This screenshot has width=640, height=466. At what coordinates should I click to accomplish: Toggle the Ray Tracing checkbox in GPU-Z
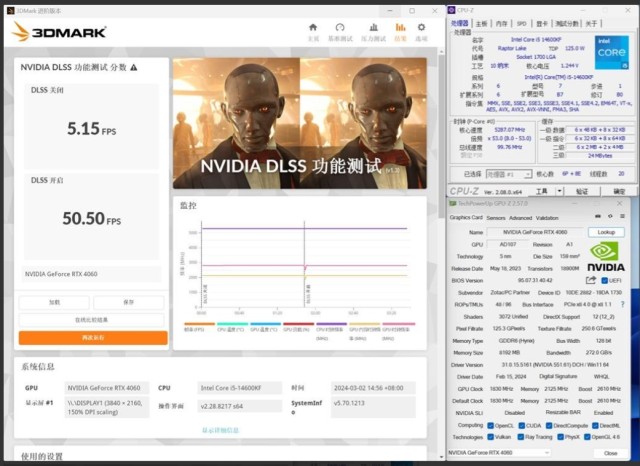[x=521, y=437]
